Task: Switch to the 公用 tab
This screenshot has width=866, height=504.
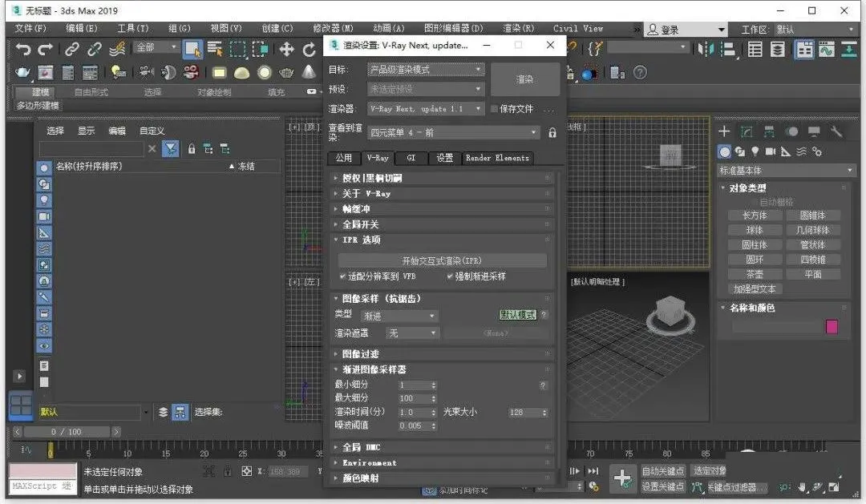Action: tap(343, 158)
